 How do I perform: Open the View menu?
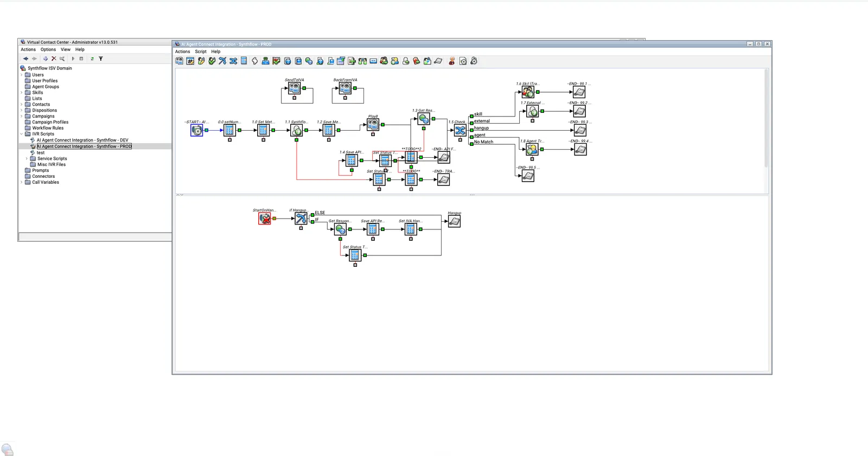pos(66,49)
